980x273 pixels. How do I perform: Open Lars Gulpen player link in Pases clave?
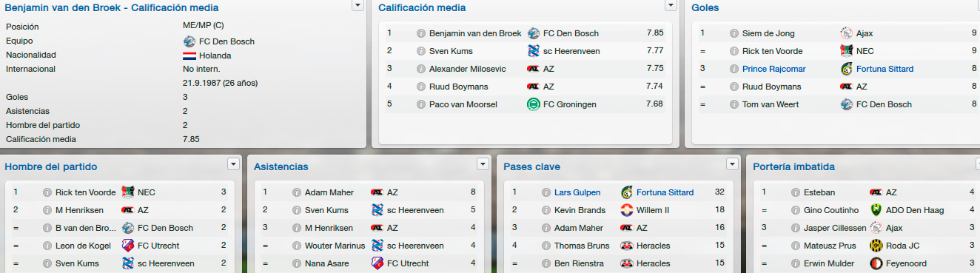(x=577, y=192)
